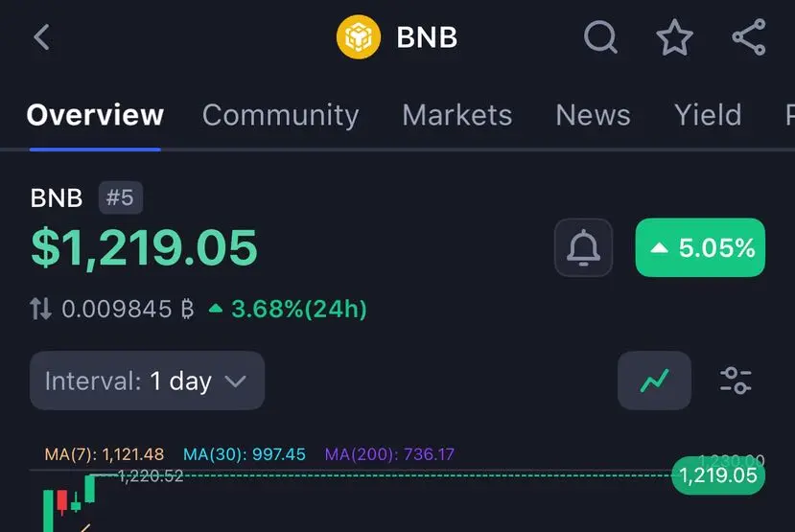Toggle the line chart view button
The width and height of the screenshot is (795, 532).
(x=654, y=381)
